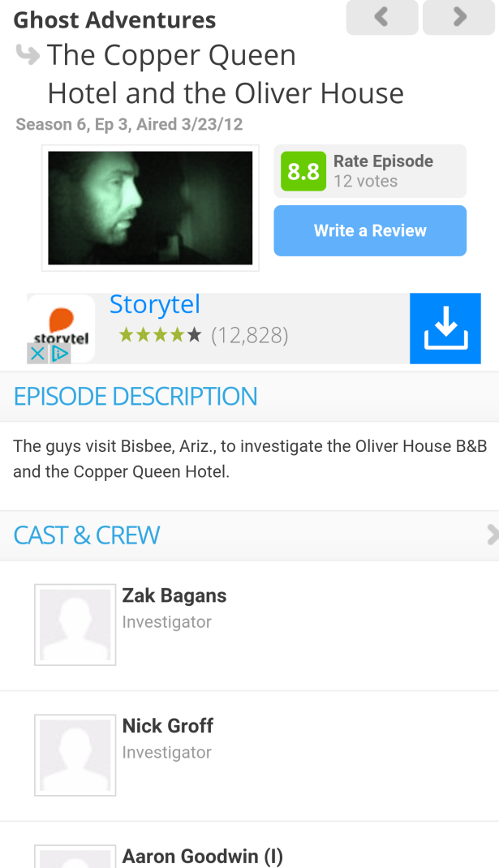The image size is (499, 868).
Task: Open the Zak Bagans cast entry
Action: (249, 625)
